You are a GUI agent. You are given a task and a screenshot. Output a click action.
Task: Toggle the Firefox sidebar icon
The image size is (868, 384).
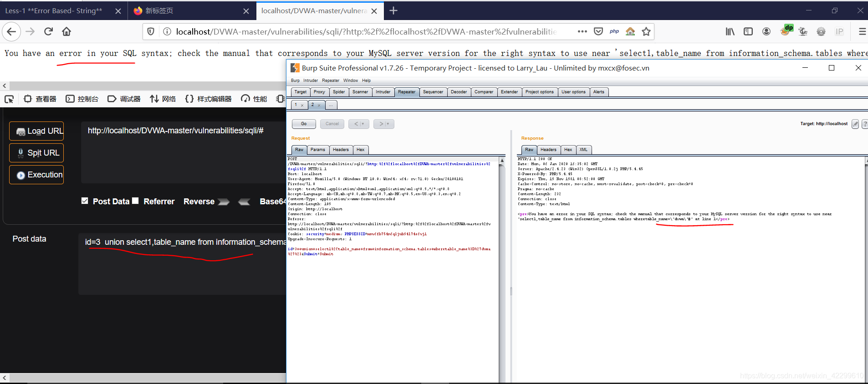click(x=748, y=31)
